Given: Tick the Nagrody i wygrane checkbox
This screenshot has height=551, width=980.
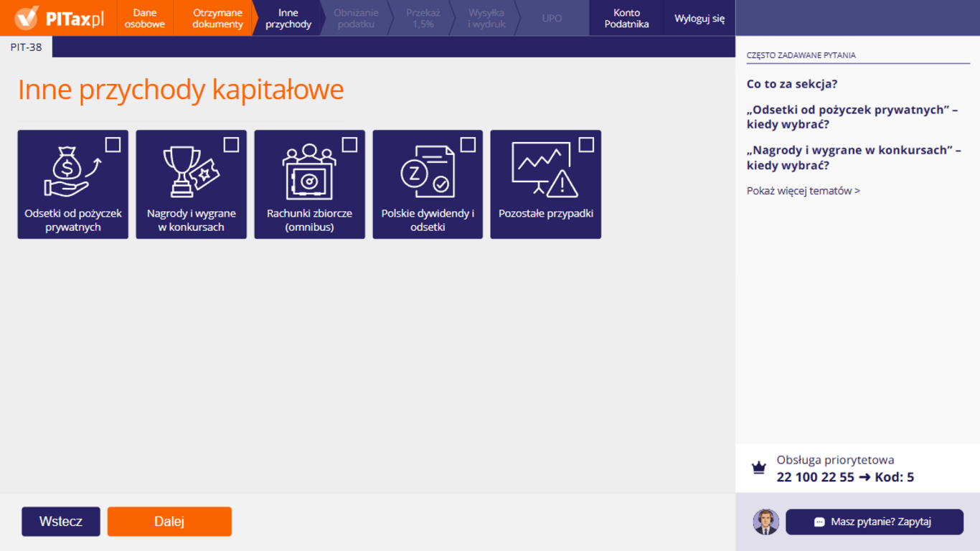Looking at the screenshot, I should (x=231, y=145).
